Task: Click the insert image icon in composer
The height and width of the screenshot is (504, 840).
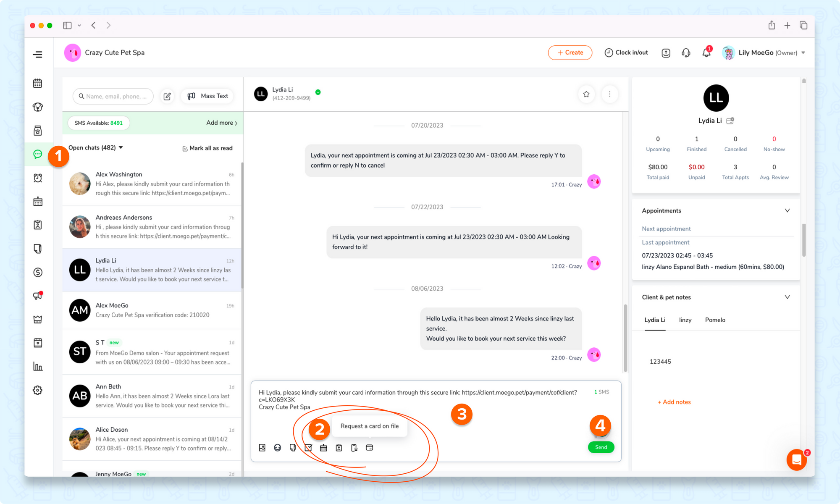Action: pos(262,448)
